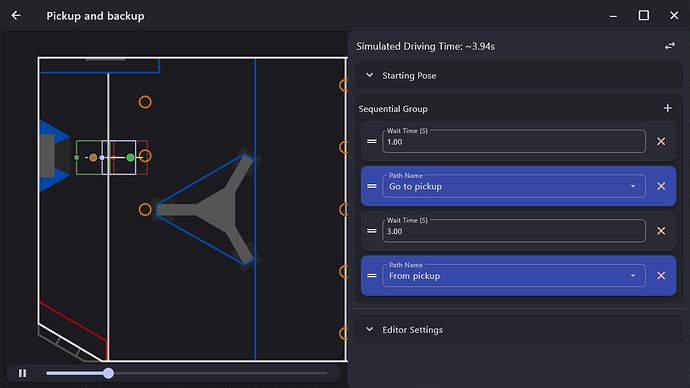The width and height of the screenshot is (690, 388).
Task: Click the 1.00 Wait Time input field
Action: (514, 142)
